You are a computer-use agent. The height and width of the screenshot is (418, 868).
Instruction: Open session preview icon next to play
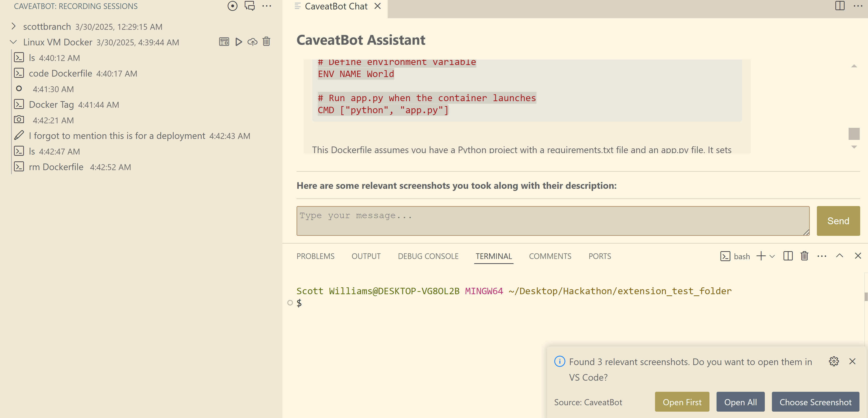coord(224,42)
